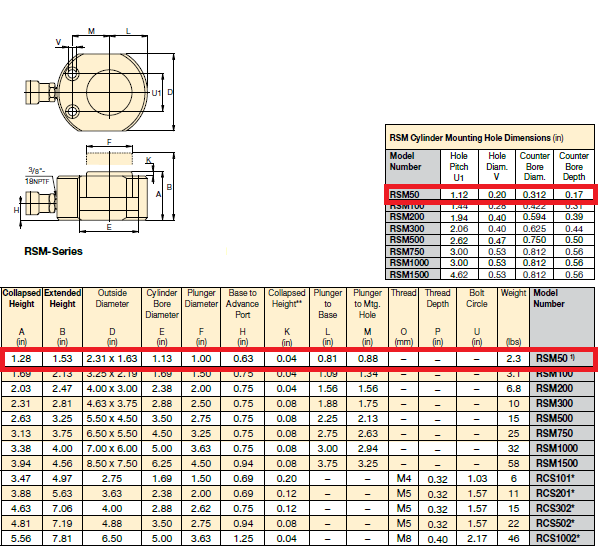Click RSM50 hole pitch value 1.12
The height and width of the screenshot is (547, 600).
tap(459, 195)
